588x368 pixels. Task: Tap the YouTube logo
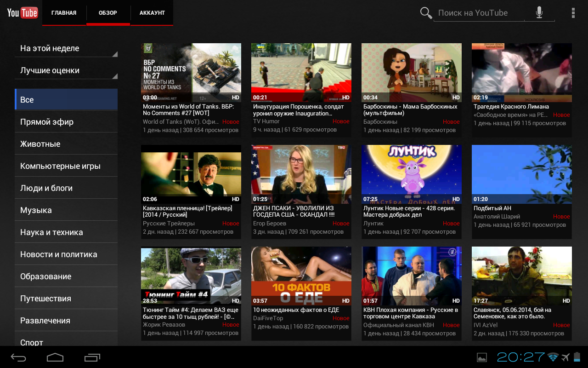click(x=23, y=12)
